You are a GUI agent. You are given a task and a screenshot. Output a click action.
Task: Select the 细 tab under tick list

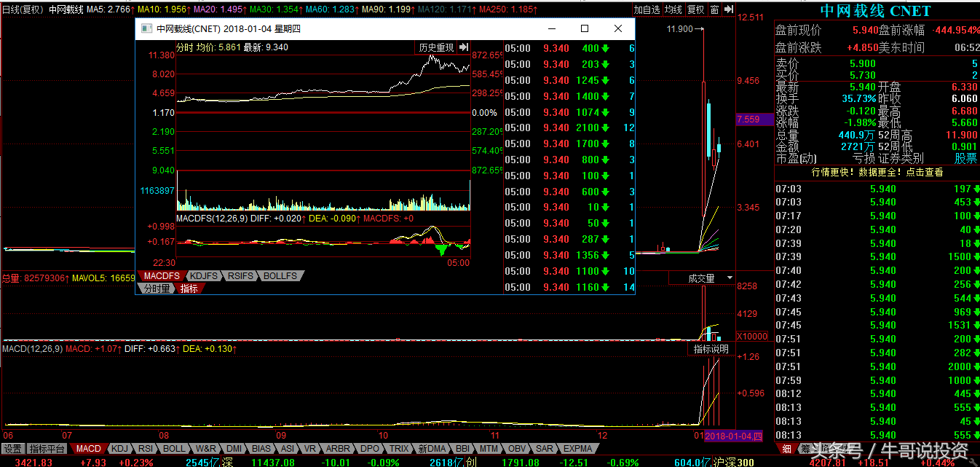pos(786,448)
